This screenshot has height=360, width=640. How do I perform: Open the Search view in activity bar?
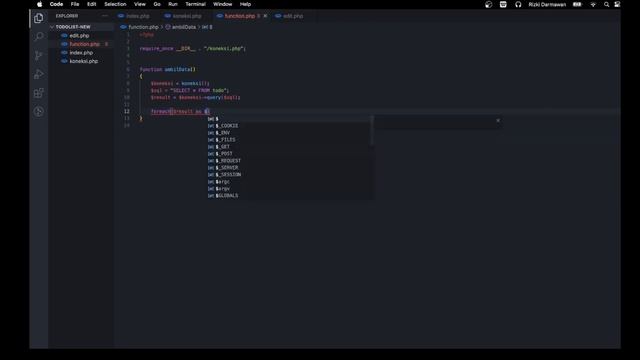click(x=39, y=37)
